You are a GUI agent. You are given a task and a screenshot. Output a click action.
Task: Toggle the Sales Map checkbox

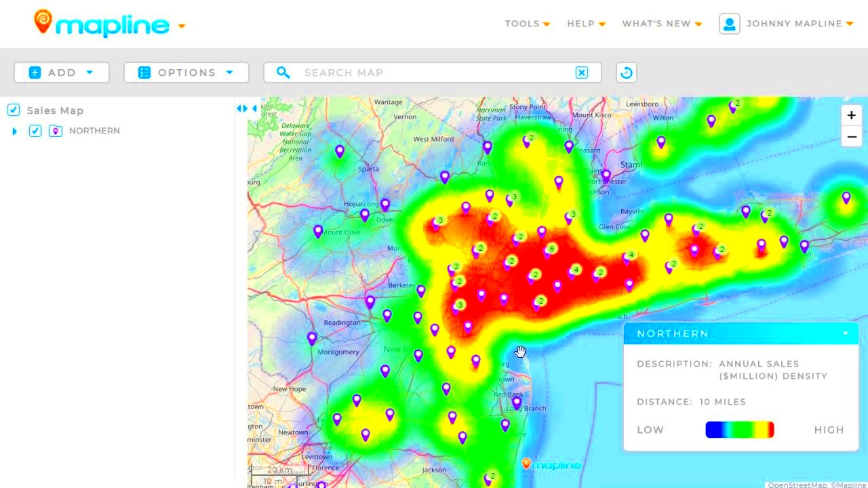14,110
